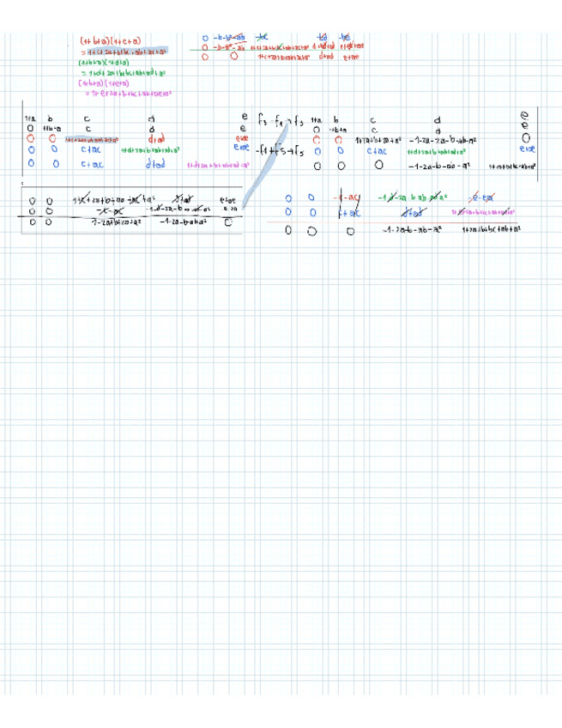Select the blue-highlighted entry in the left matrix's third row
562x728 pixels.
point(92,139)
